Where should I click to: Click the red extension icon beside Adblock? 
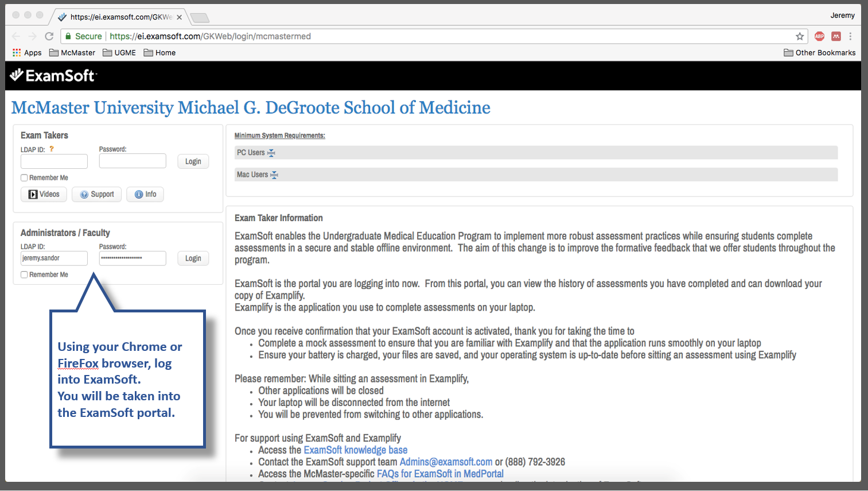click(836, 36)
